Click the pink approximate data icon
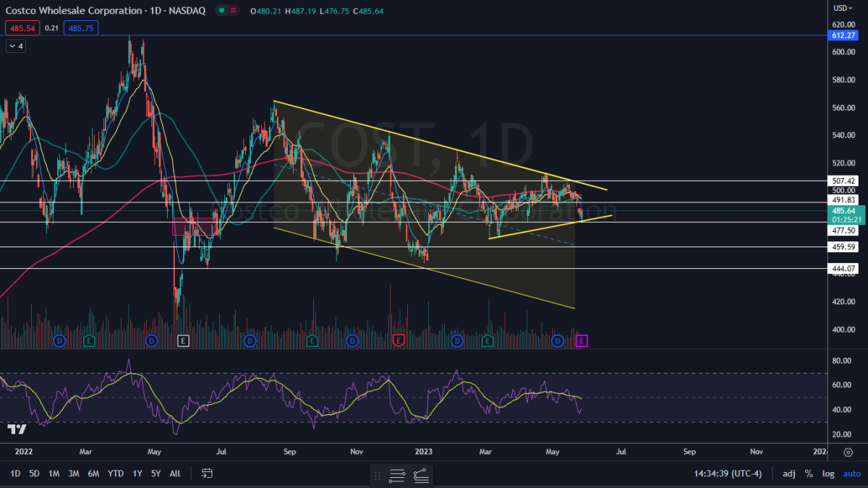The width and height of the screenshot is (868, 488). click(234, 12)
